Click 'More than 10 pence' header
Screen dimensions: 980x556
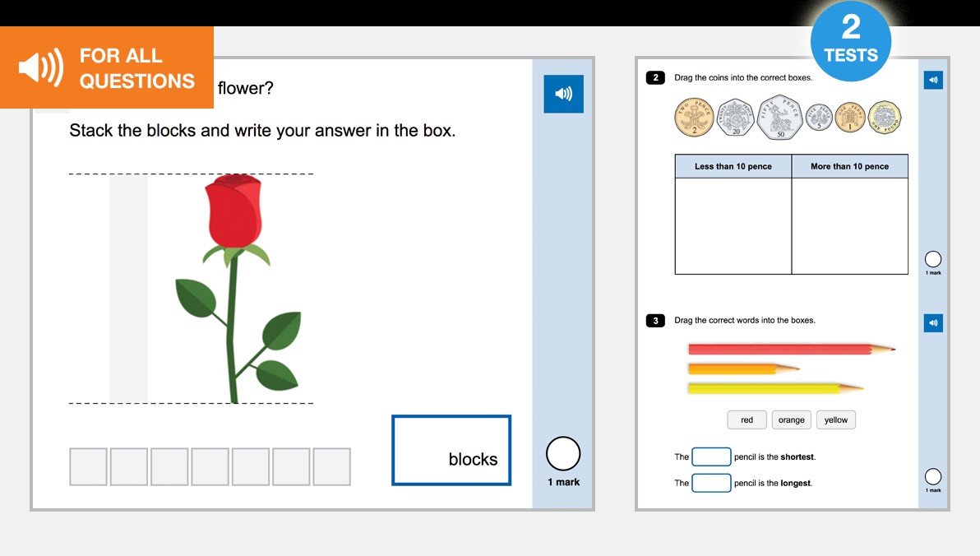coord(850,166)
